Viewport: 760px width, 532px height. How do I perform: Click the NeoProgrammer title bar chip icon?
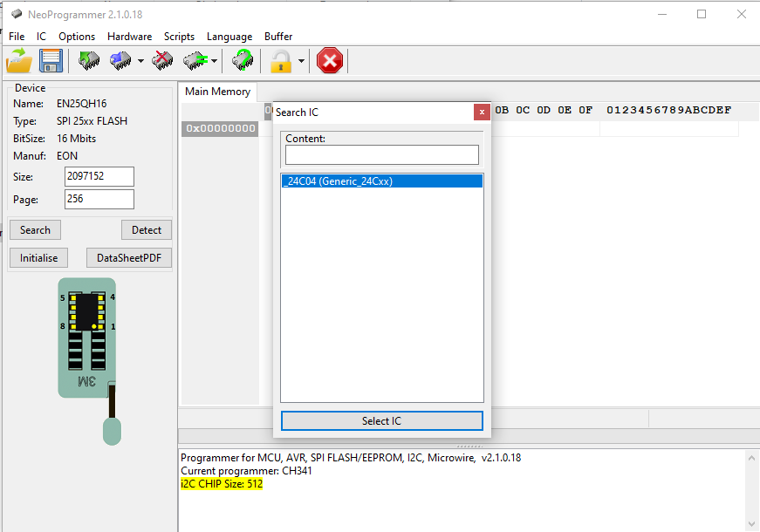pyautogui.click(x=17, y=14)
